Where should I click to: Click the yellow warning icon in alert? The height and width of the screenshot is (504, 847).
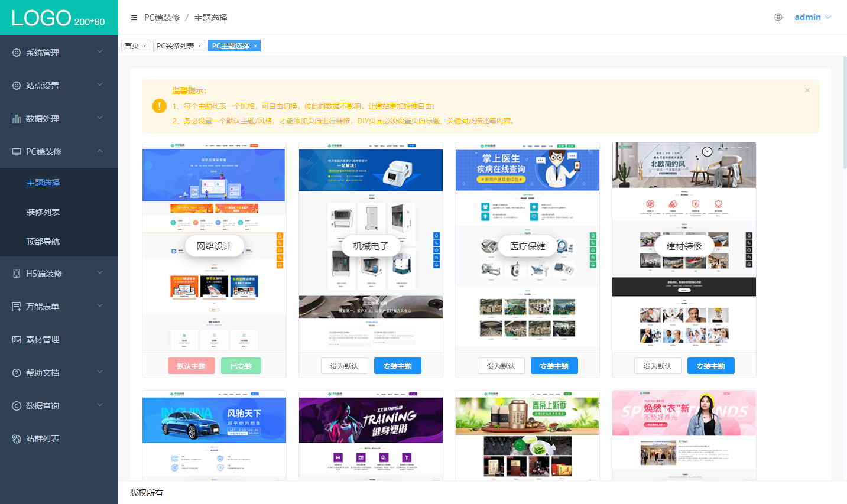click(160, 106)
